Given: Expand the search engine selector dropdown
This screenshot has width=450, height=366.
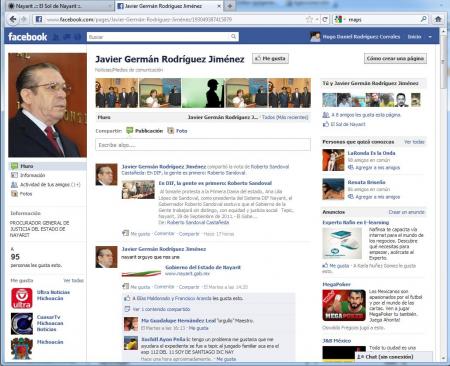Looking at the screenshot, I should click(x=344, y=20).
